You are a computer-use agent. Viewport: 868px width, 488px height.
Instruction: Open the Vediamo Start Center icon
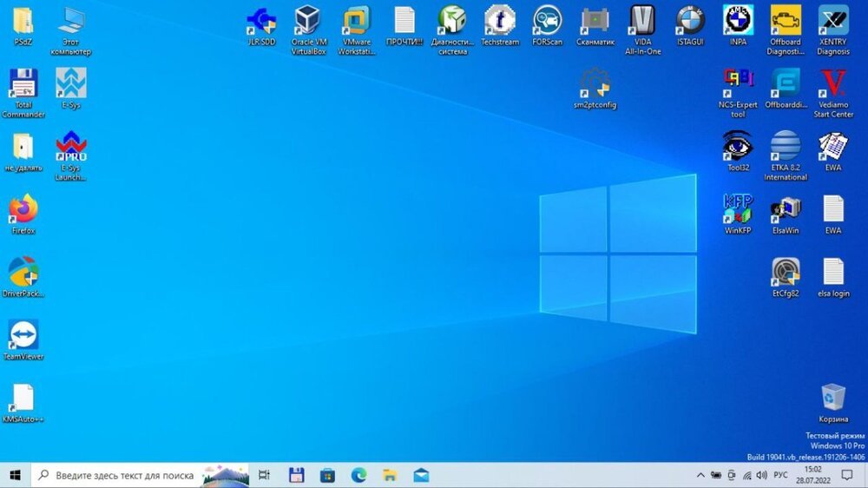(x=833, y=85)
